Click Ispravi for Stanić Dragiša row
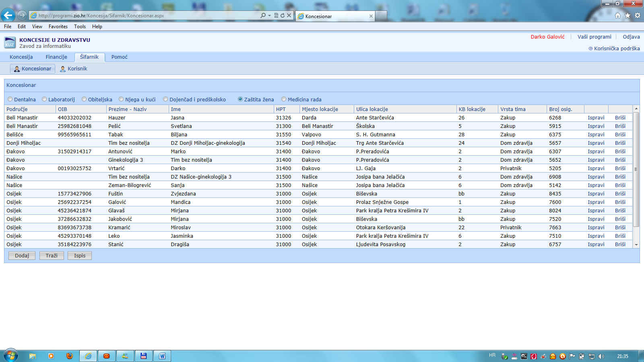 pos(596,245)
